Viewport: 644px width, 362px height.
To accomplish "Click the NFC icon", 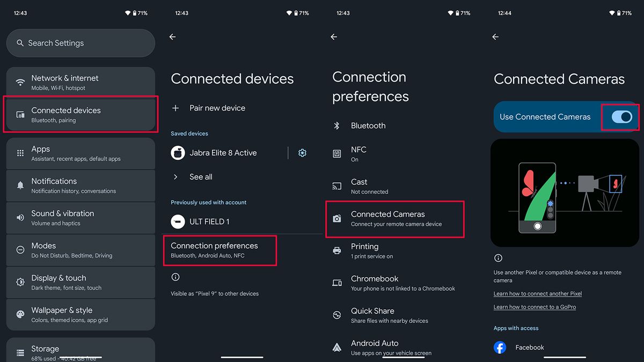I will coord(337,154).
